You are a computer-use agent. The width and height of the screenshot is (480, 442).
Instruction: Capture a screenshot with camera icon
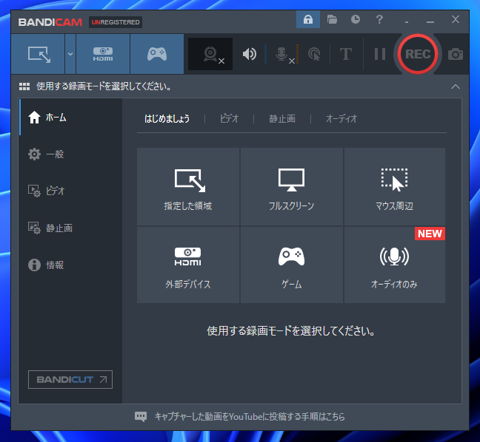[455, 54]
